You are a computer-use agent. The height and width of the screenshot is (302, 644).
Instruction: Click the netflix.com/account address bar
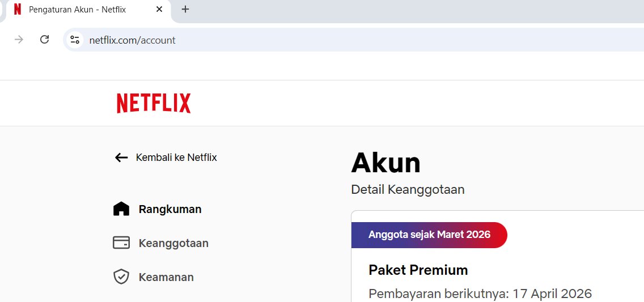pos(353,40)
